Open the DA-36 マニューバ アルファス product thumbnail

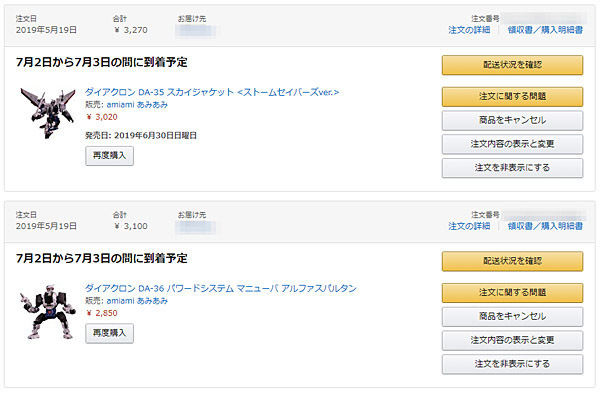(x=48, y=312)
